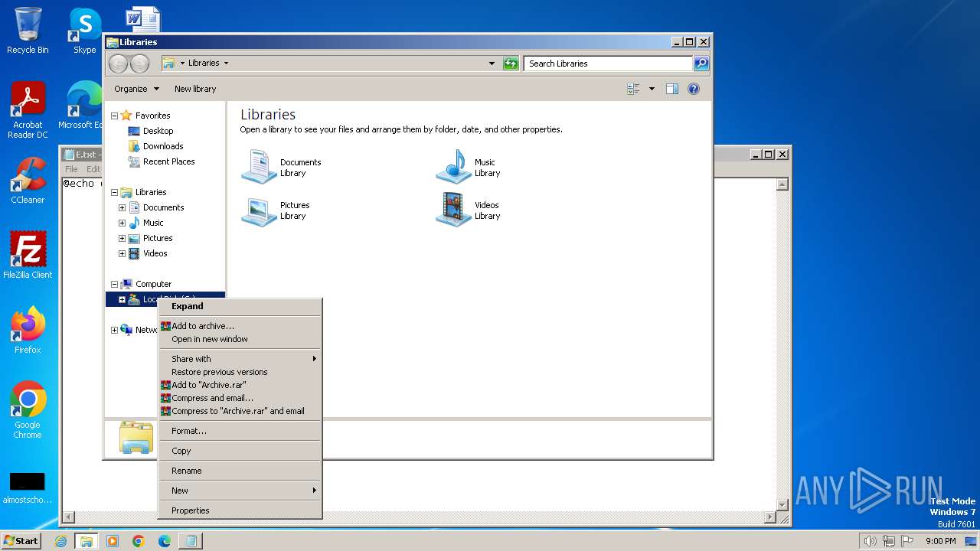Open the Organize dropdown menu
This screenshot has width=980, height=551.
(x=136, y=89)
